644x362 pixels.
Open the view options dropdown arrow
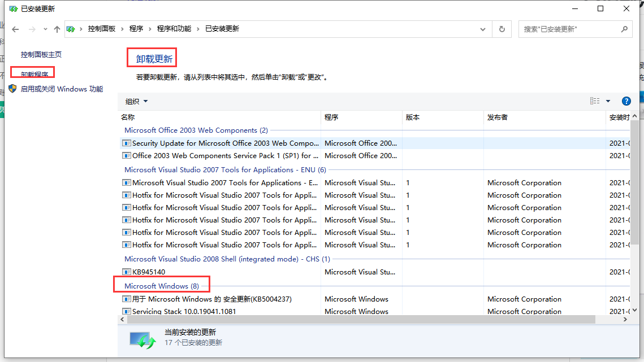pyautogui.click(x=608, y=101)
